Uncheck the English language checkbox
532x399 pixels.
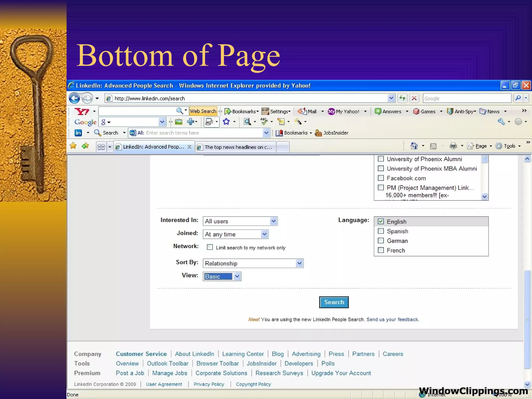pos(381,221)
